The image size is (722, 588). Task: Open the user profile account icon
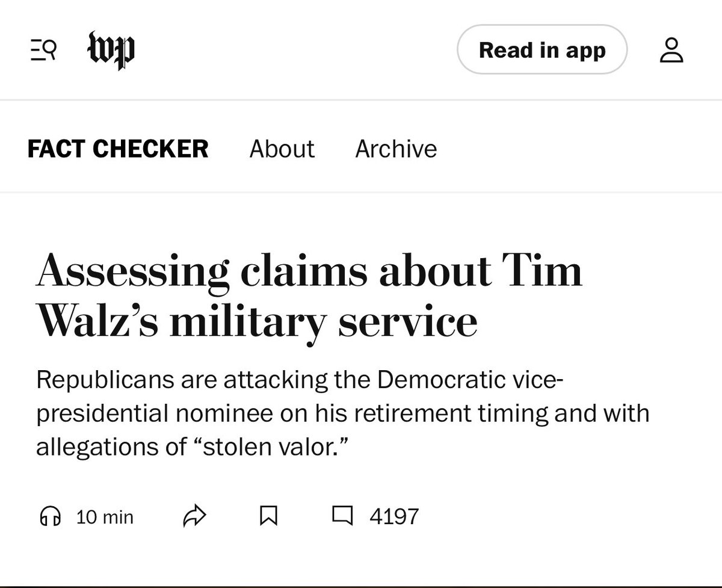click(671, 51)
